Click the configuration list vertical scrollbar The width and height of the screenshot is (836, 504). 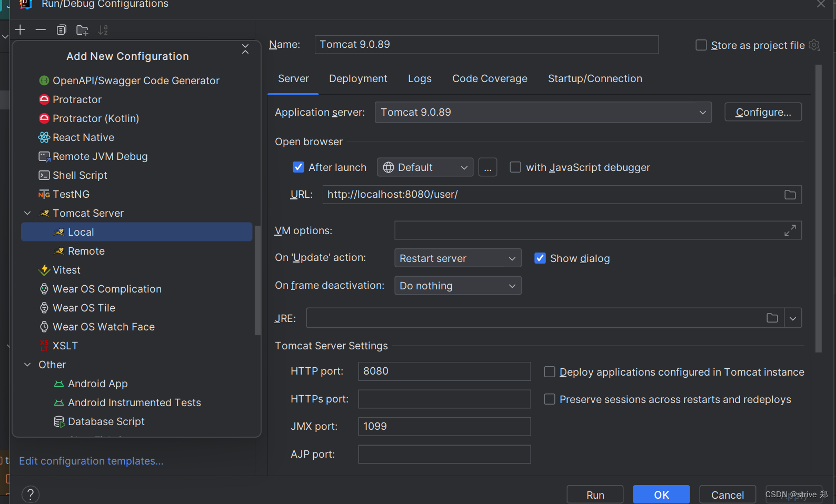click(257, 280)
